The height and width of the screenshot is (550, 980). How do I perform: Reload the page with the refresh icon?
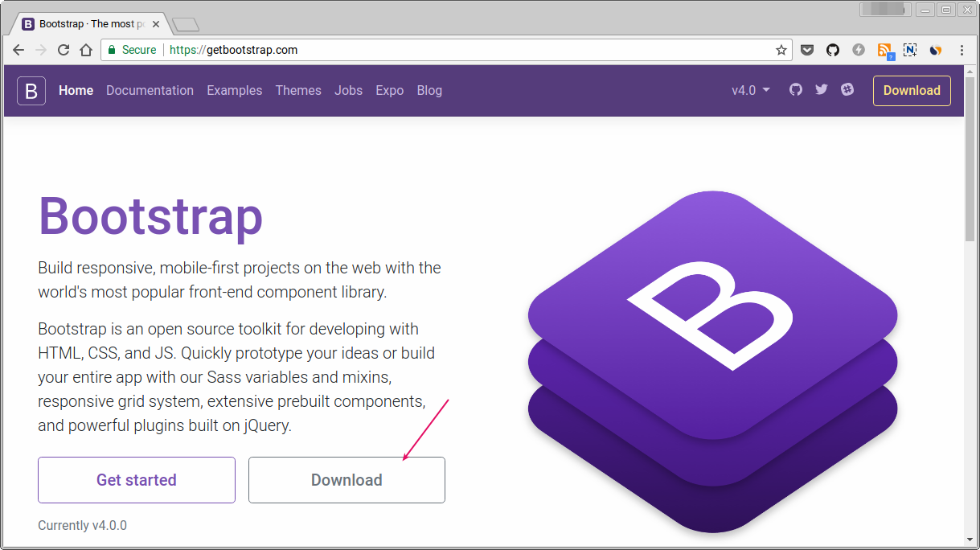click(x=64, y=50)
